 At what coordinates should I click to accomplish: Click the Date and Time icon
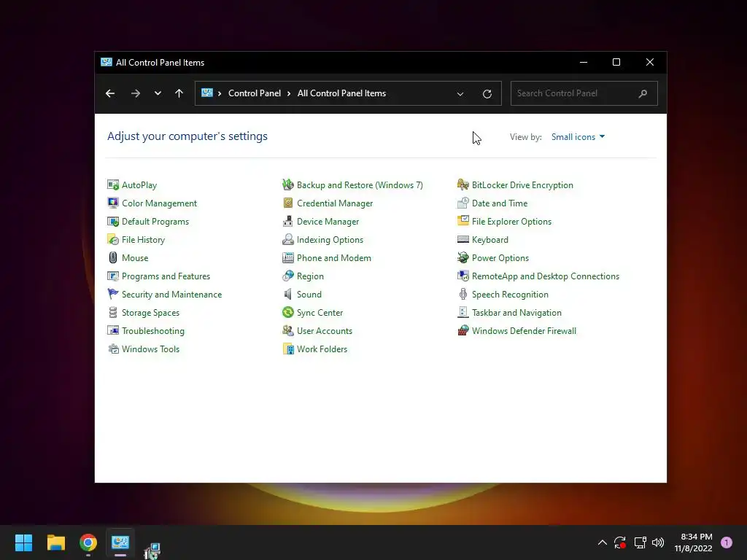point(462,203)
